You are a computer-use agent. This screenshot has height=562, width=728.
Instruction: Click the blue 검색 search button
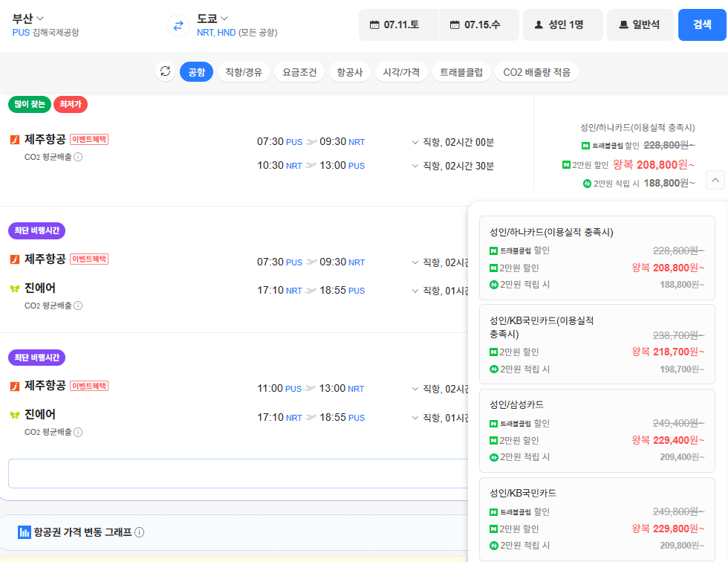702,25
